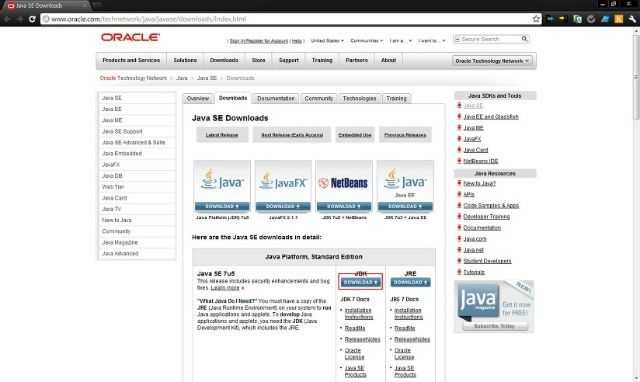Image resolution: width=640 pixels, height=382 pixels.
Task: Open JRE ReadMe link
Action: tap(404, 328)
